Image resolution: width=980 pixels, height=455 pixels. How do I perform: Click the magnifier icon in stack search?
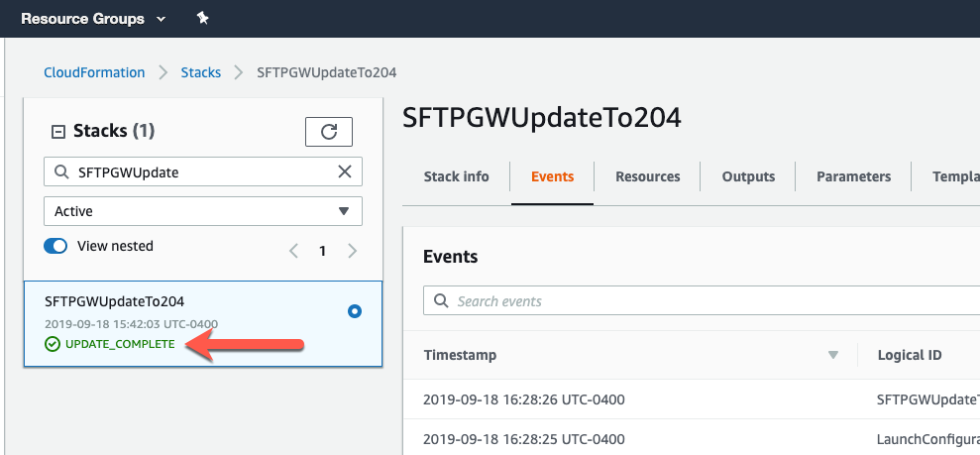[x=61, y=172]
